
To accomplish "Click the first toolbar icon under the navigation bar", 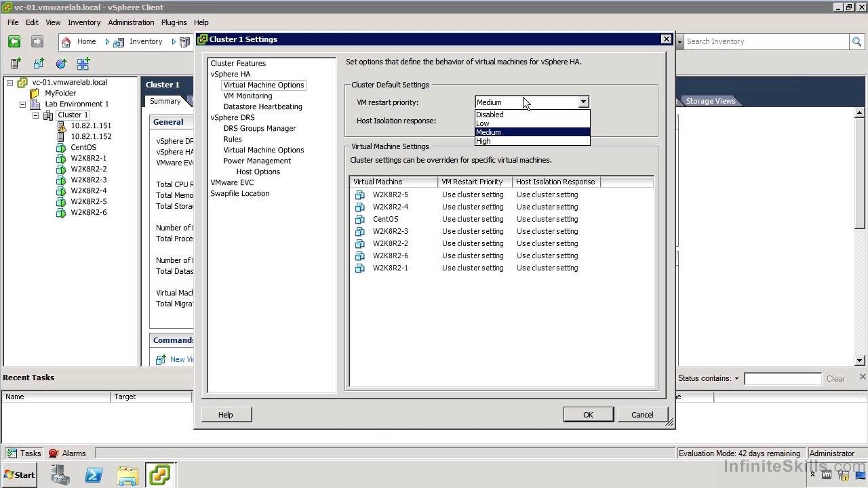I will (16, 64).
